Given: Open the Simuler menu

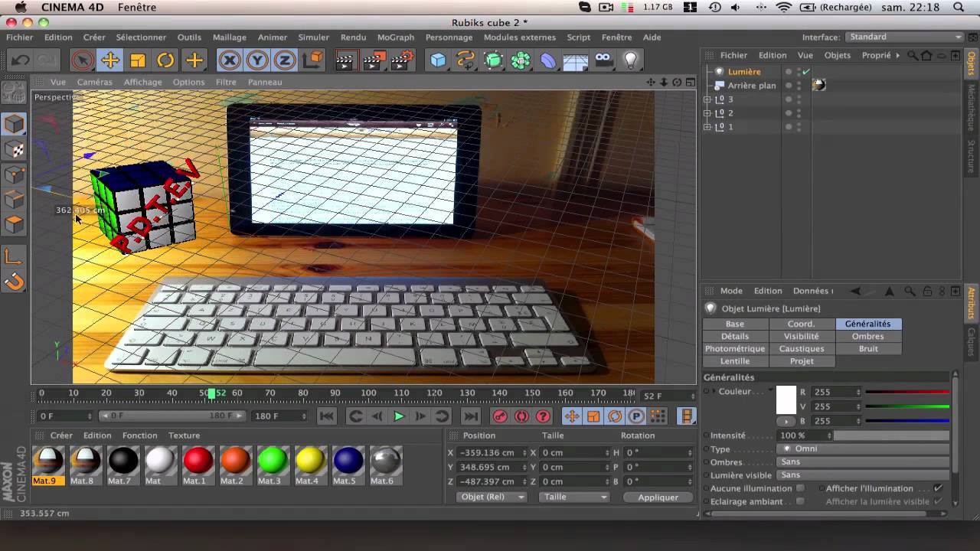Looking at the screenshot, I should tap(313, 37).
